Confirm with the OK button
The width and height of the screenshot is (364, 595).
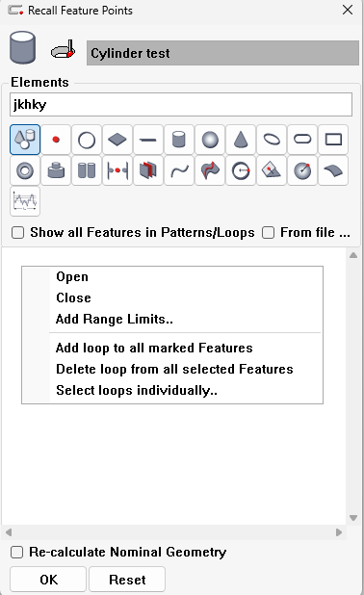[48, 580]
